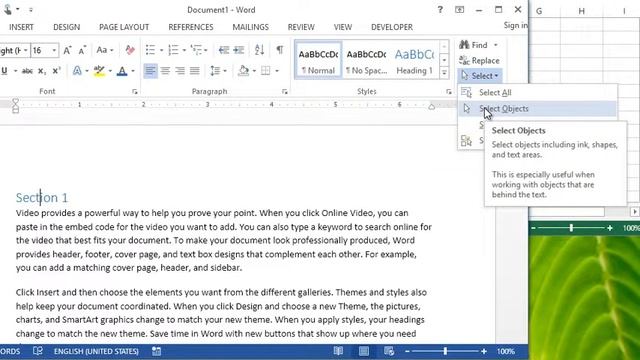Open the Font dialog launcher
Image resolution: width=640 pixels, height=360 pixels.
135,92
